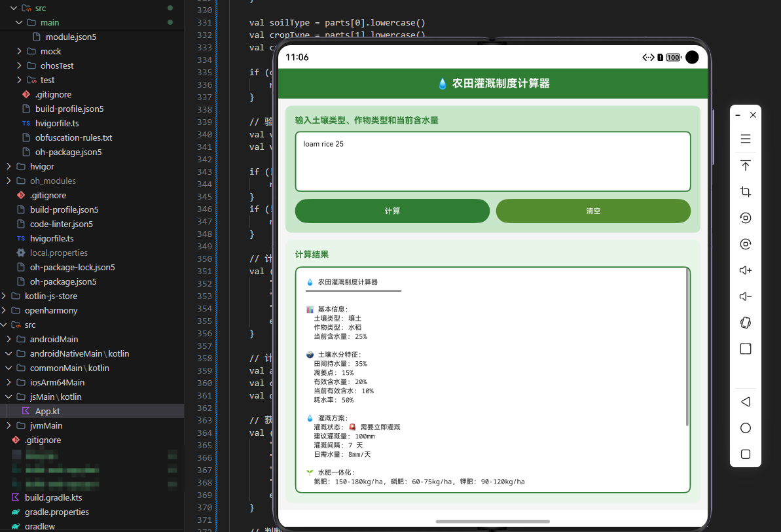Decrease emulator volume with the speaker-minus icon
This screenshot has width=781, height=532.
(745, 296)
